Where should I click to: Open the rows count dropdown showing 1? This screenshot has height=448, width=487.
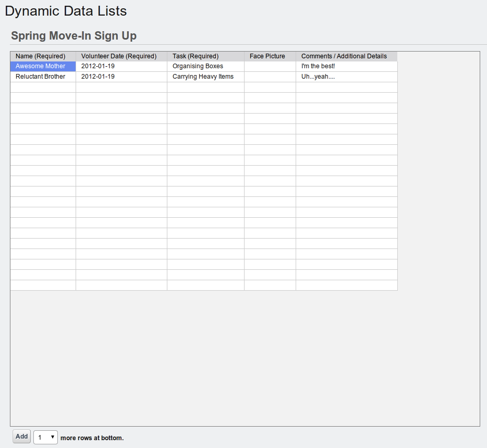tap(46, 437)
